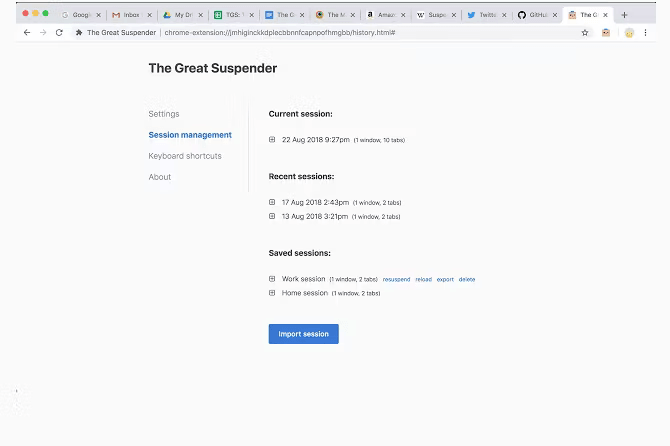Expand the Work session entry
The width and height of the screenshot is (670, 446).
(x=272, y=279)
